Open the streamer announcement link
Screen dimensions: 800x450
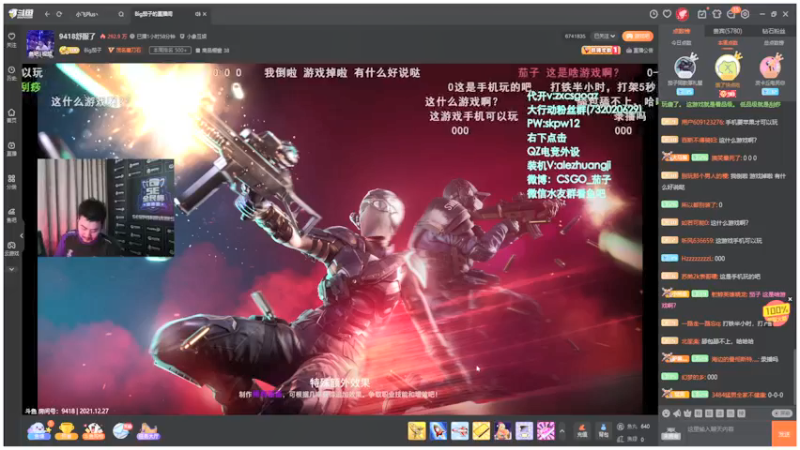[x=639, y=51]
